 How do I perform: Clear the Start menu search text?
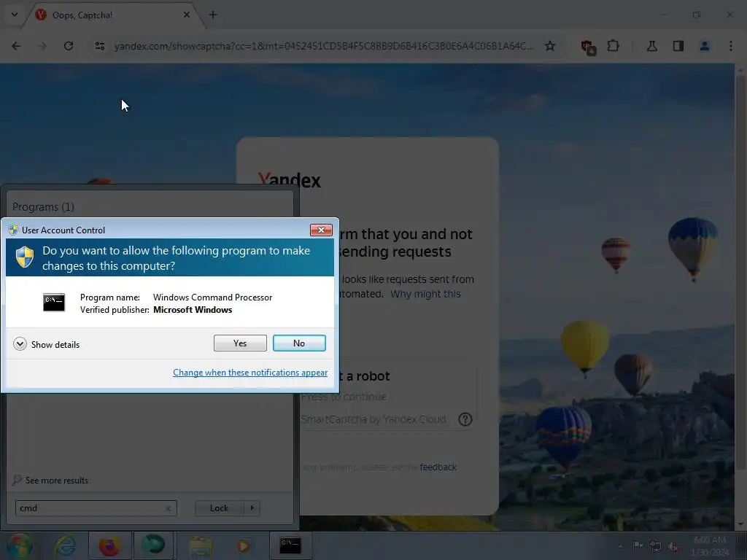click(169, 508)
